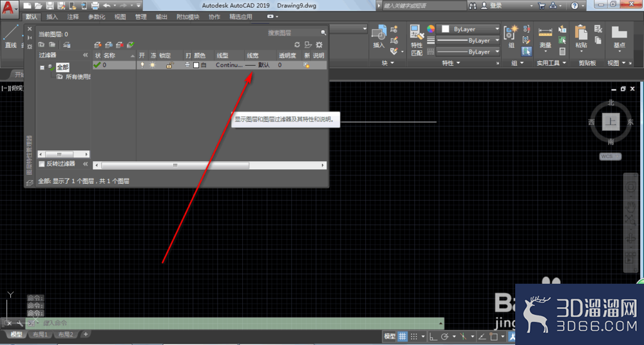Click the white color swatch of layer 0
This screenshot has height=345, width=644.
pyautogui.click(x=196, y=65)
